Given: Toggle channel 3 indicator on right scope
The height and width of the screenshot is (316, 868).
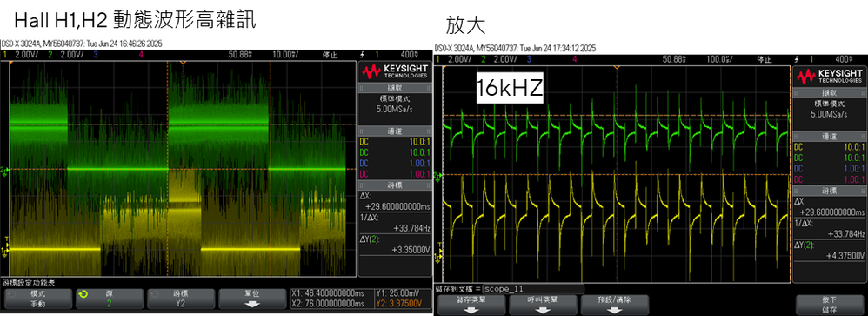Looking at the screenshot, I should pyautogui.click(x=529, y=59).
